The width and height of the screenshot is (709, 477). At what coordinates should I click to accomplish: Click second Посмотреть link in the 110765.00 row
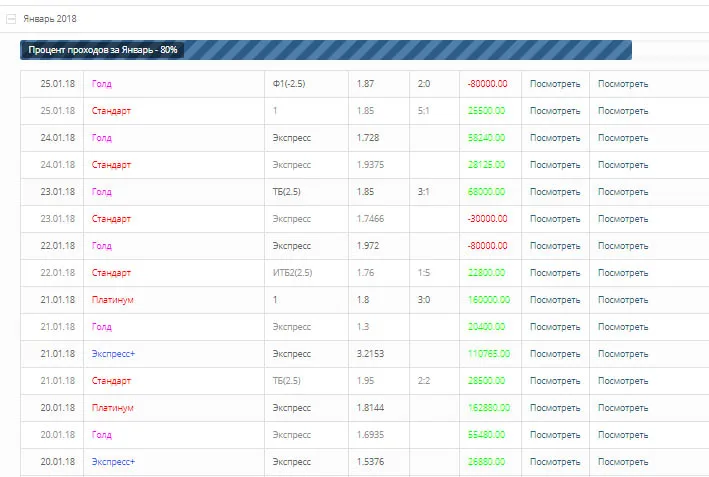point(623,354)
